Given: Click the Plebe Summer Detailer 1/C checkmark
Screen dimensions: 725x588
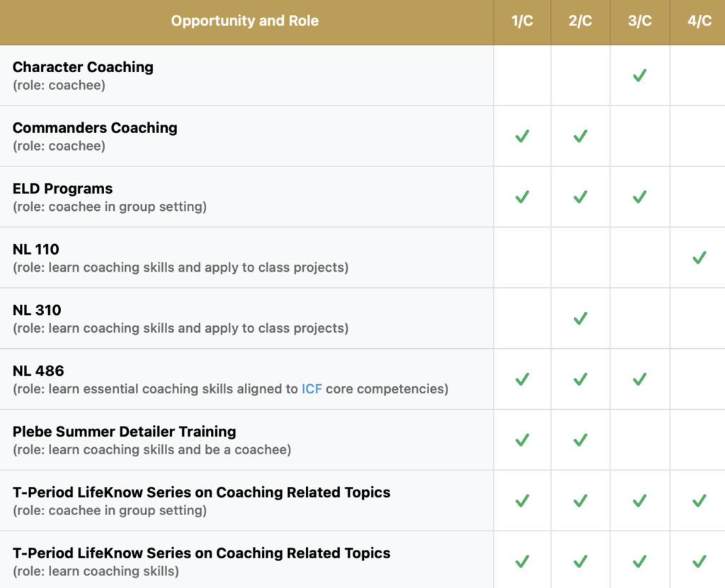Looking at the screenshot, I should pyautogui.click(x=522, y=440).
